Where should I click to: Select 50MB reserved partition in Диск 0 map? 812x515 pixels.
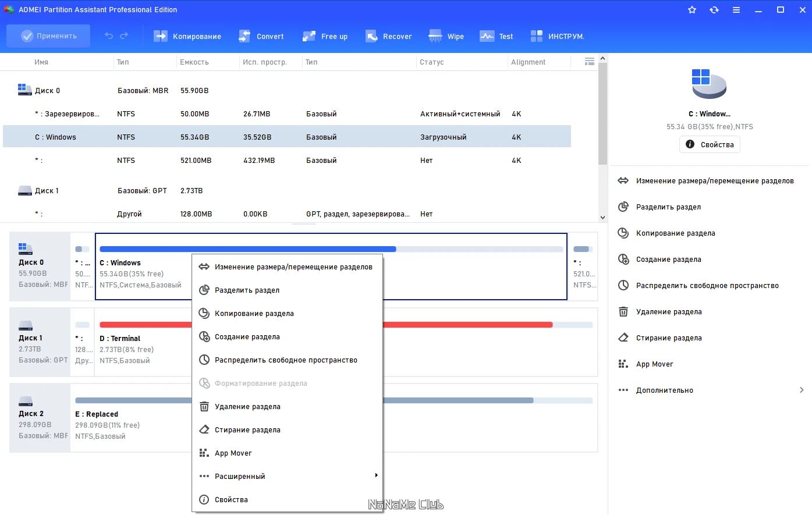(83, 267)
